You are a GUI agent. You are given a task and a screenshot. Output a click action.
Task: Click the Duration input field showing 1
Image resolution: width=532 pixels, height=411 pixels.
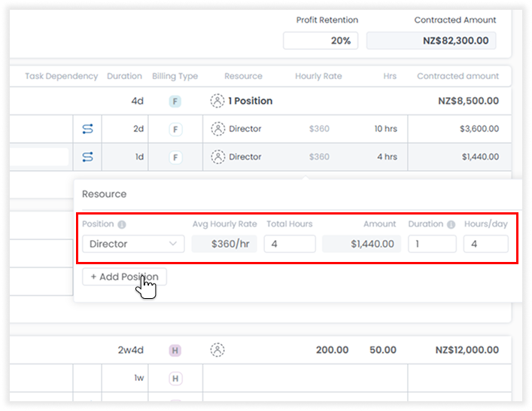pos(432,244)
